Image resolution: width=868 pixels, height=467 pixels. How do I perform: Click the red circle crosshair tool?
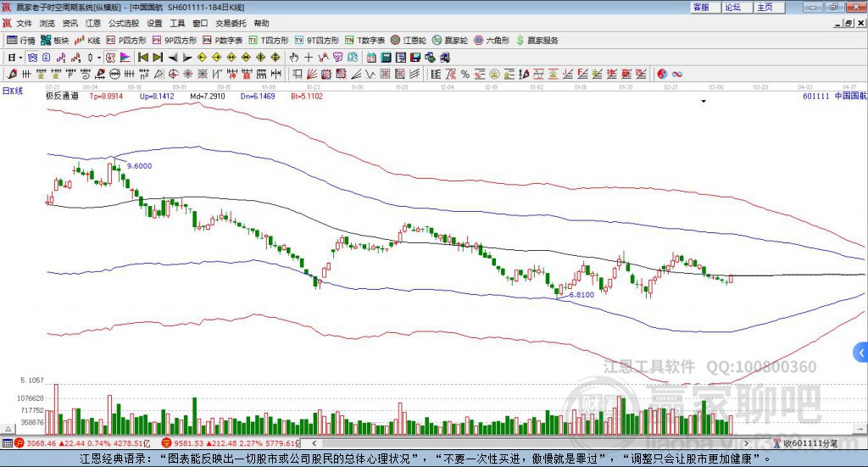(x=173, y=74)
